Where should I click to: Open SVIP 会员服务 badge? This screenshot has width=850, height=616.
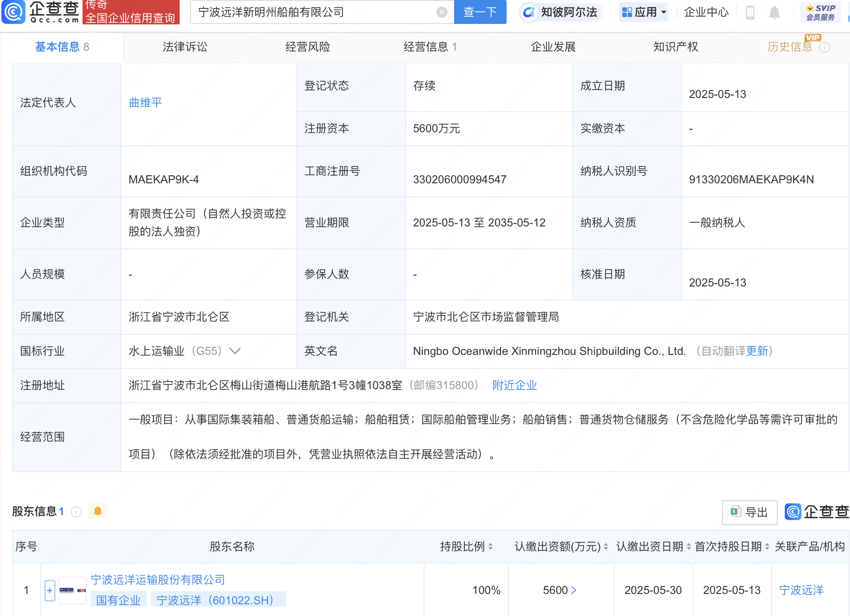click(820, 12)
